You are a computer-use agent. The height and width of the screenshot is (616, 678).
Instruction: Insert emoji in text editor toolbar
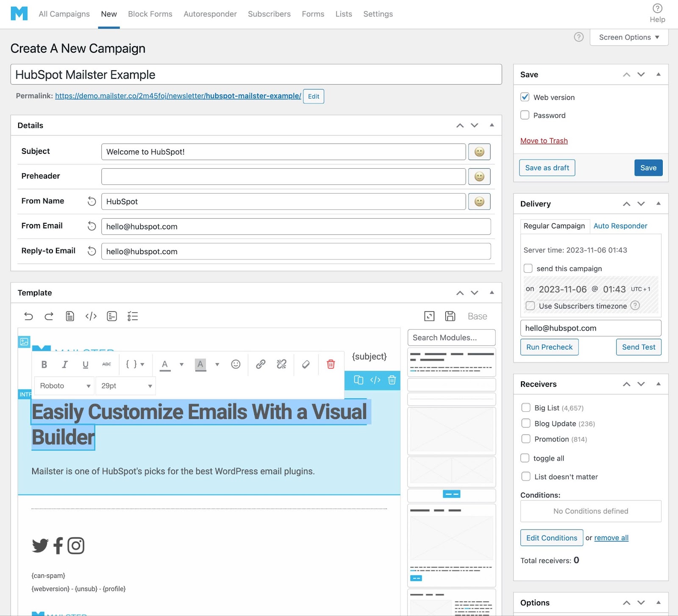tap(236, 364)
